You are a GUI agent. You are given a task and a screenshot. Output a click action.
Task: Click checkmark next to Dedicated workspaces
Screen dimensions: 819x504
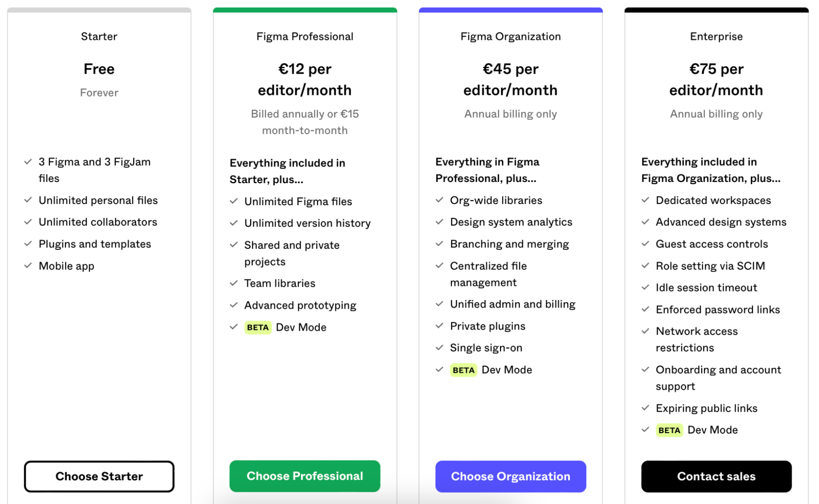(x=645, y=200)
